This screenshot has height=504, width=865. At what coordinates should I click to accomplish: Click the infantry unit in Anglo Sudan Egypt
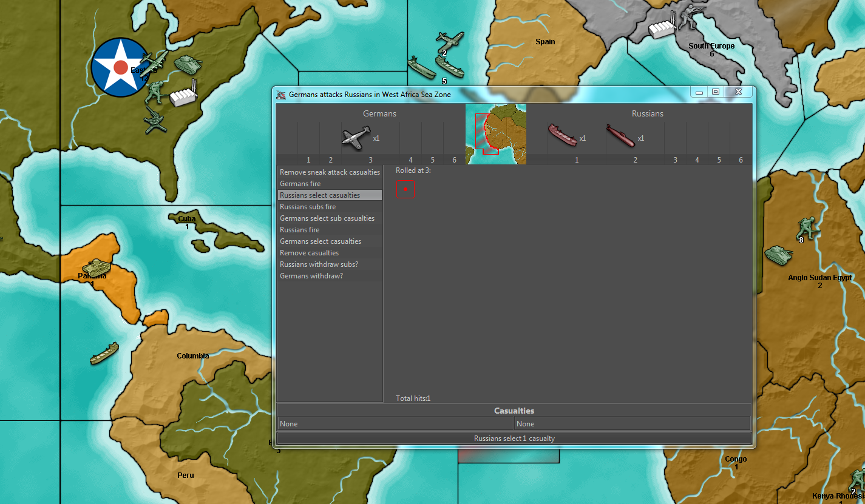[x=808, y=229]
